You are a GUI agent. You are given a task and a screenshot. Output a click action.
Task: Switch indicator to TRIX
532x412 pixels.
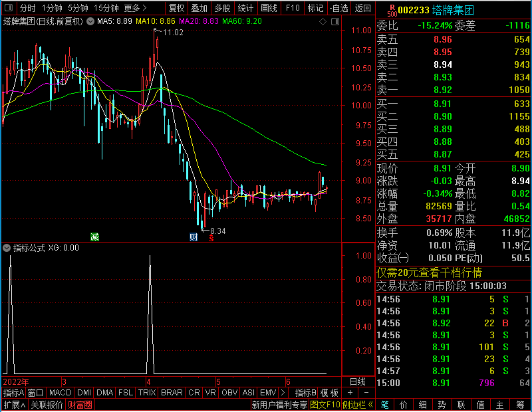[x=147, y=393]
